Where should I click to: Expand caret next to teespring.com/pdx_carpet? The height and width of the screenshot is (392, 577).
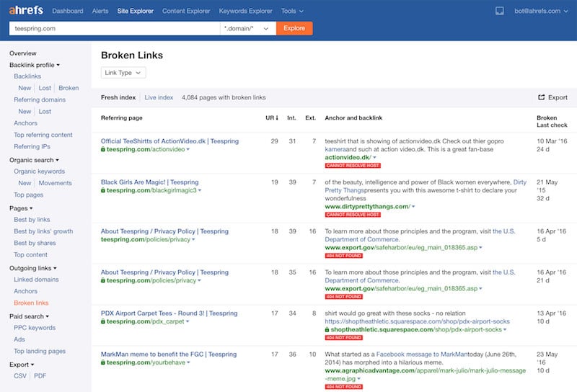[188, 322]
